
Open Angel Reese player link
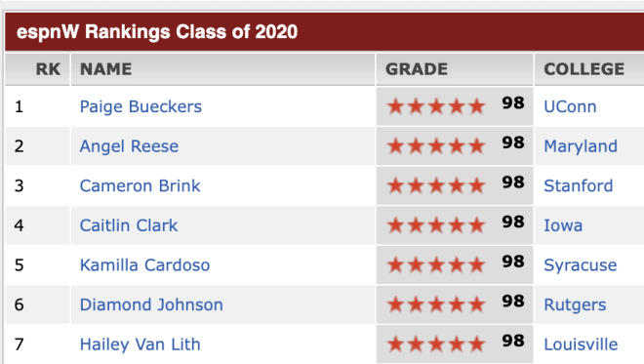129,146
